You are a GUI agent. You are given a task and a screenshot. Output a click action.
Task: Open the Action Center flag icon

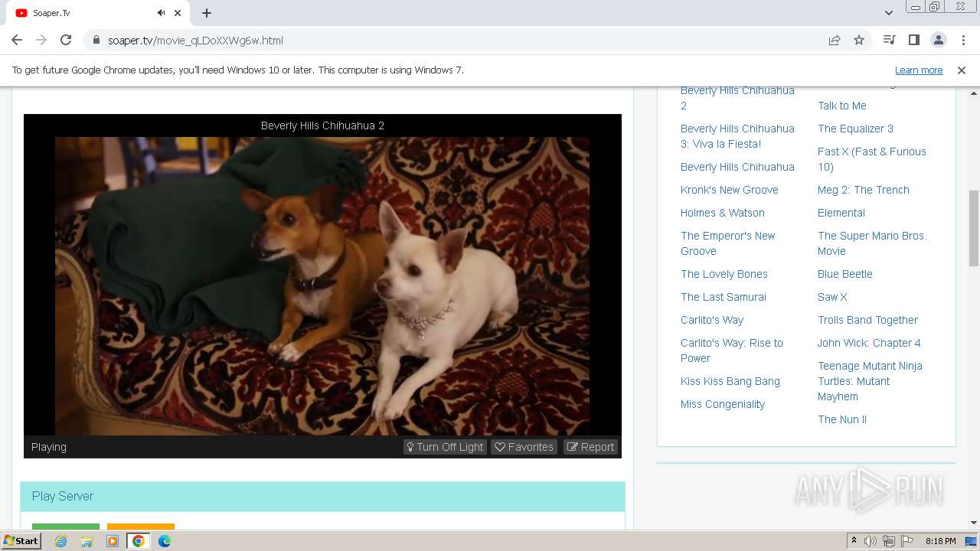pyautogui.click(x=907, y=541)
